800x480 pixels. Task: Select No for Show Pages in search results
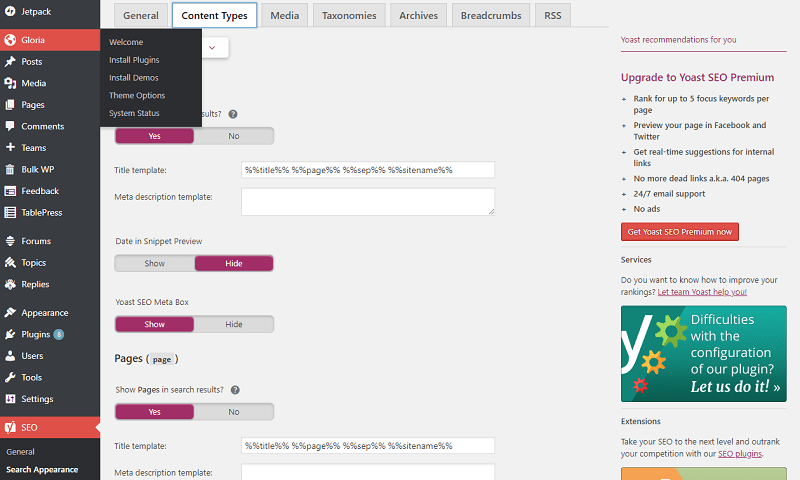pyautogui.click(x=234, y=412)
